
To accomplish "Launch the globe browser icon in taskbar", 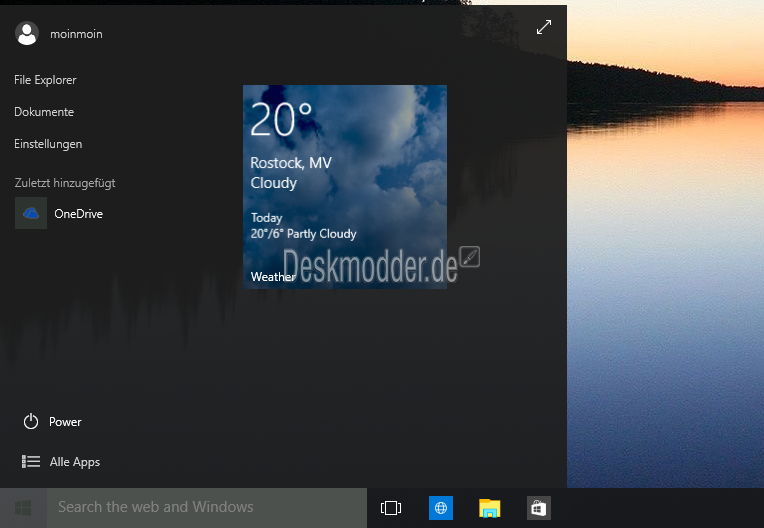I will click(x=440, y=508).
